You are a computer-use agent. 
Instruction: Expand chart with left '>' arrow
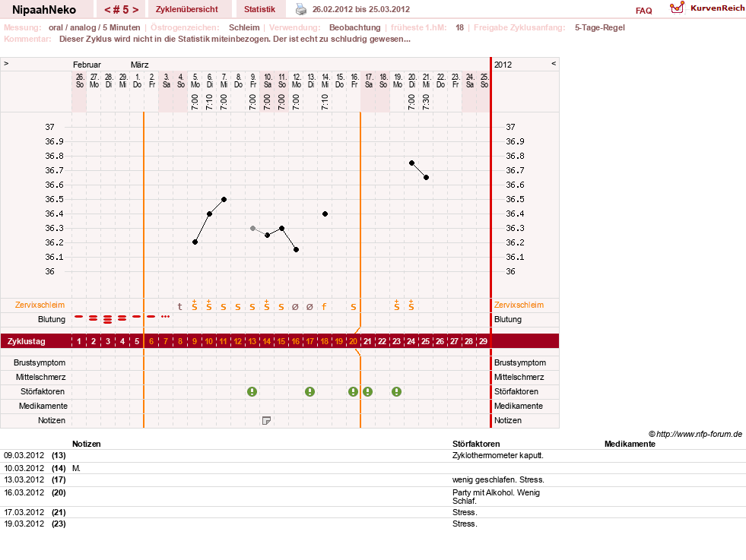point(6,63)
